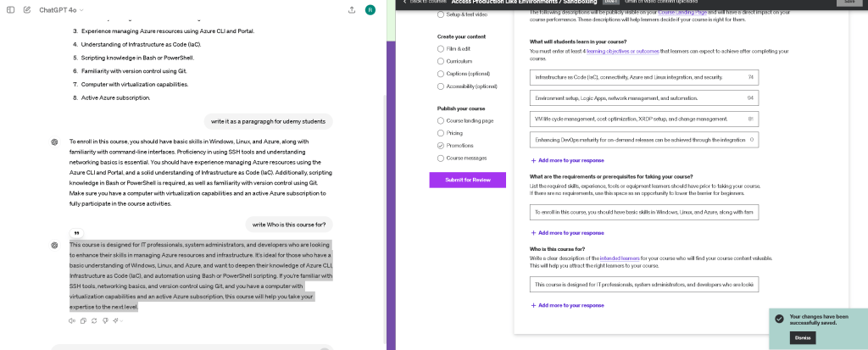Toggle the ChatGPT sidebar panel icon
This screenshot has width=868, height=350.
[x=10, y=10]
